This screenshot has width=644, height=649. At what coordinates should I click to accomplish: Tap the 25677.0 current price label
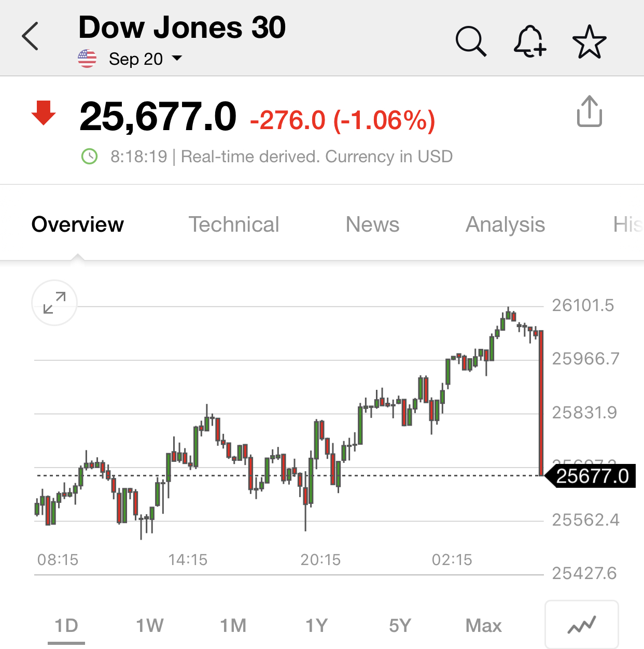click(592, 476)
